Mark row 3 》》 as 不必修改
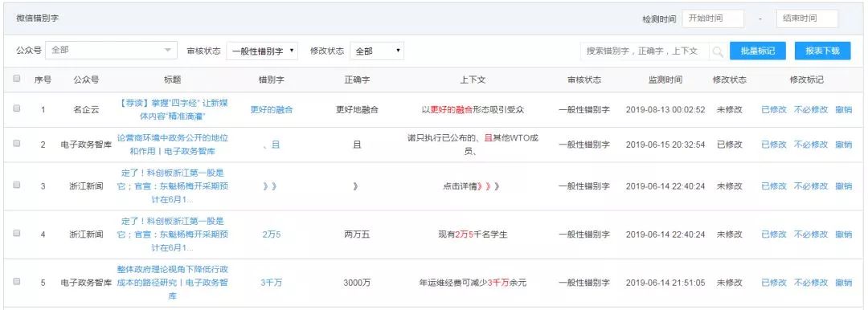 (x=811, y=186)
